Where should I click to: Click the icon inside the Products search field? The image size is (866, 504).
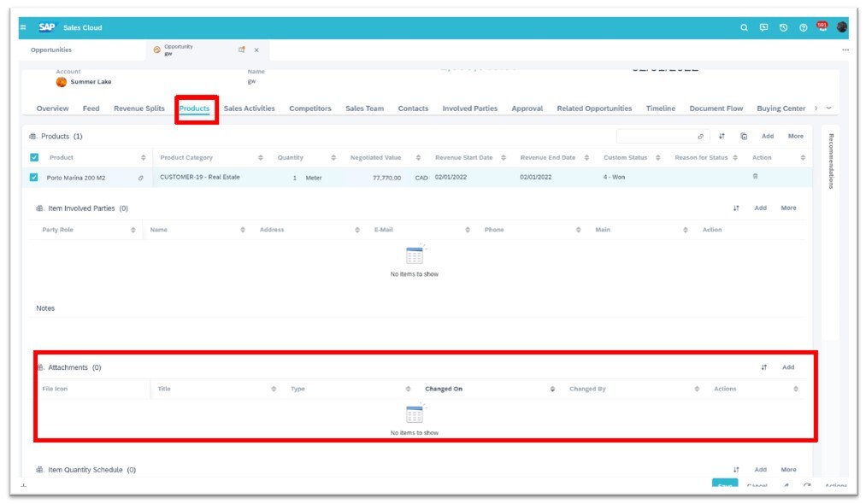click(x=700, y=137)
